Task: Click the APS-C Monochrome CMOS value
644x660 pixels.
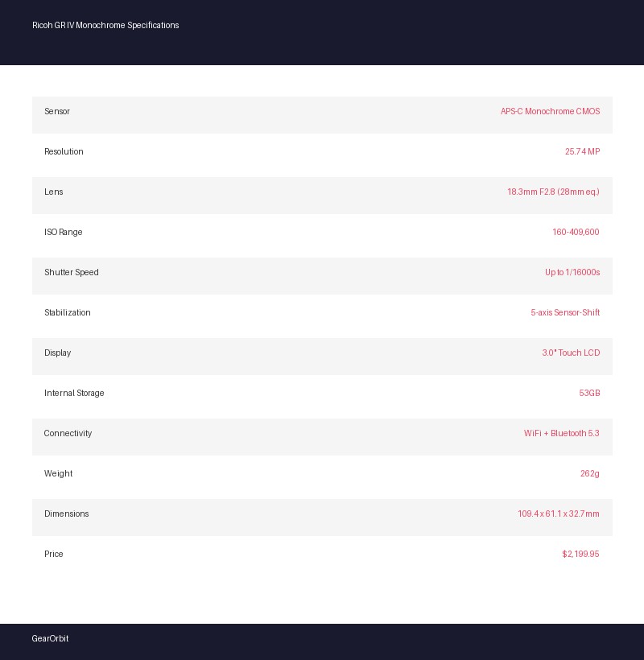Action: pyautogui.click(x=550, y=112)
